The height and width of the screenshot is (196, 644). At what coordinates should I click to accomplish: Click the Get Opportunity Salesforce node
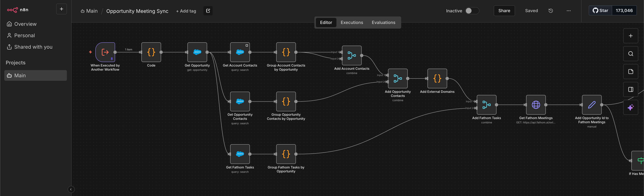197,52
